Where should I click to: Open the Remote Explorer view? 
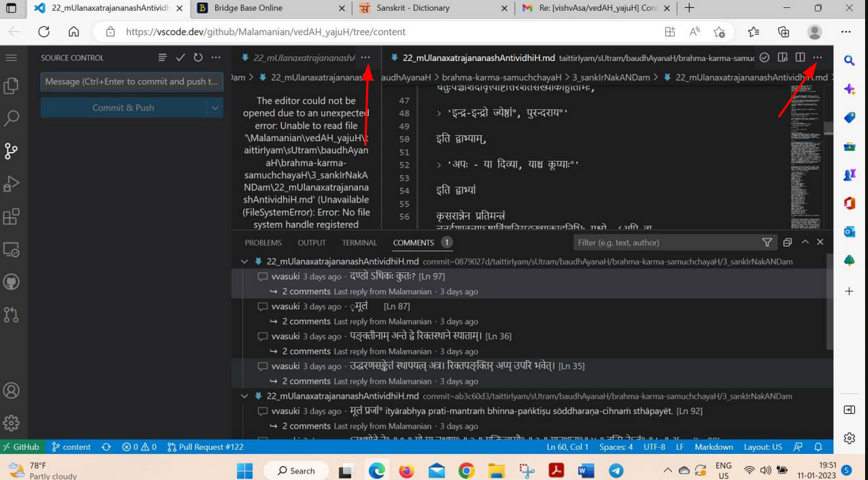pos(11,250)
